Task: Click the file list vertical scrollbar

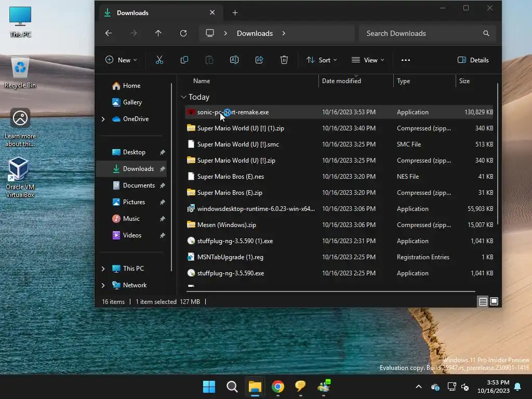Action: [x=497, y=153]
